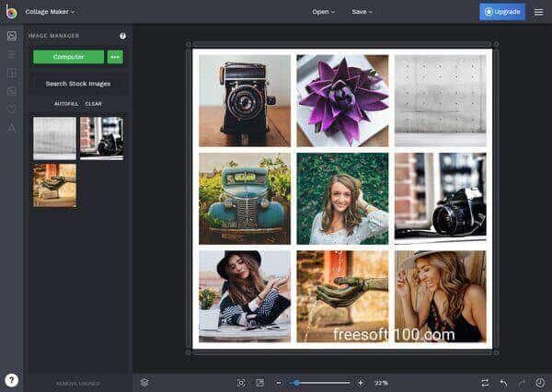Click the AUTOFILL link
Image resolution: width=552 pixels, height=392 pixels.
tap(66, 103)
